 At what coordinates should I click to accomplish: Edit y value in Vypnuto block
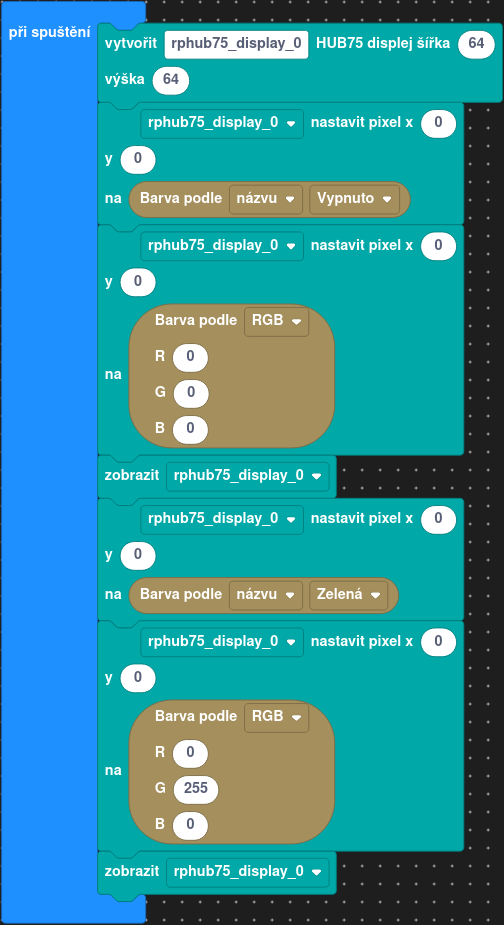tap(138, 160)
